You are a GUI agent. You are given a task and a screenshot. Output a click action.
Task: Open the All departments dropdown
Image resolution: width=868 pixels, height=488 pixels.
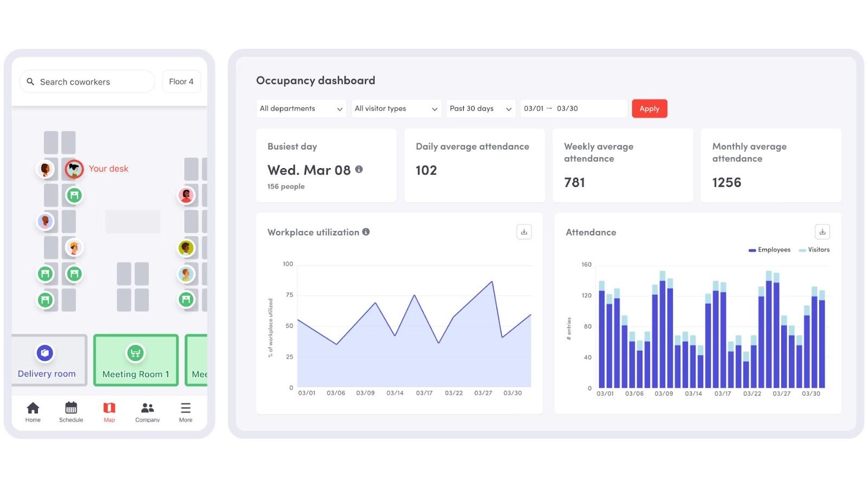pyautogui.click(x=301, y=108)
